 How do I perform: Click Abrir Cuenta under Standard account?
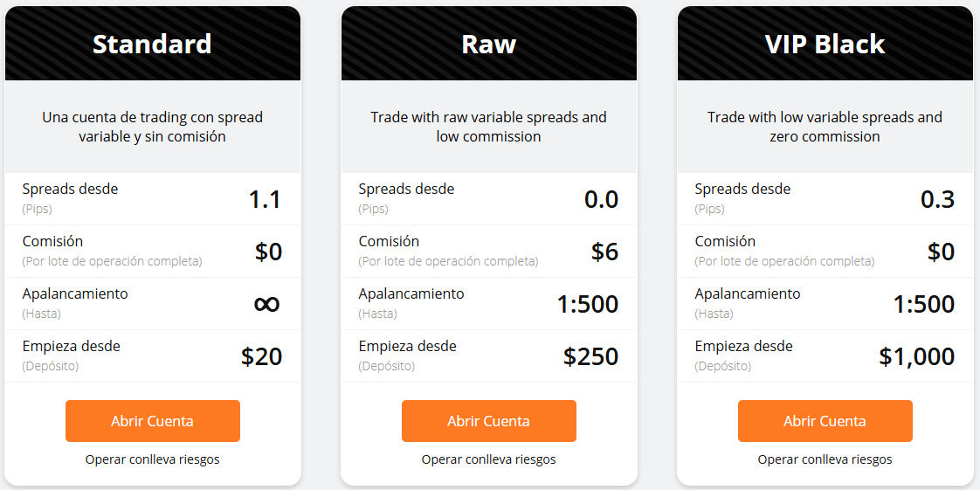click(152, 421)
